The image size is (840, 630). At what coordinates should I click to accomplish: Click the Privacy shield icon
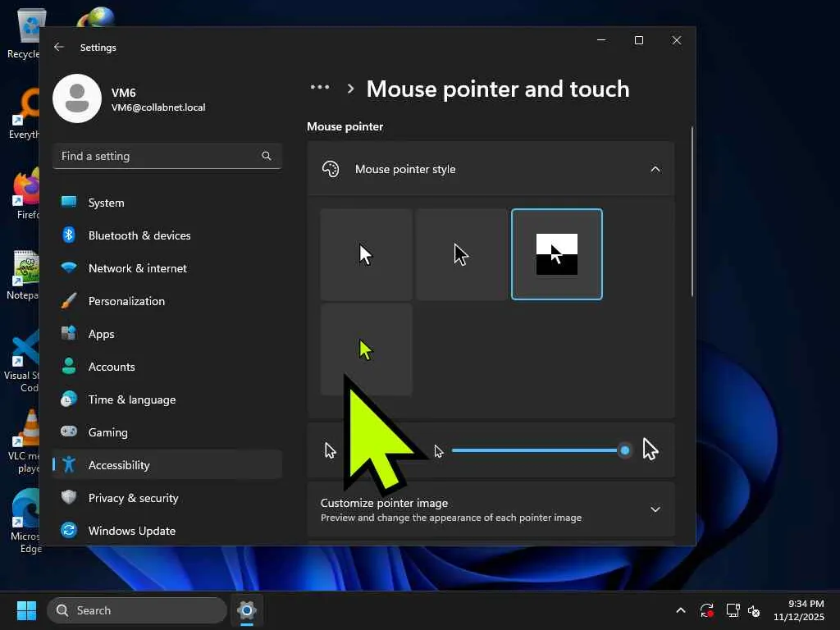point(69,497)
